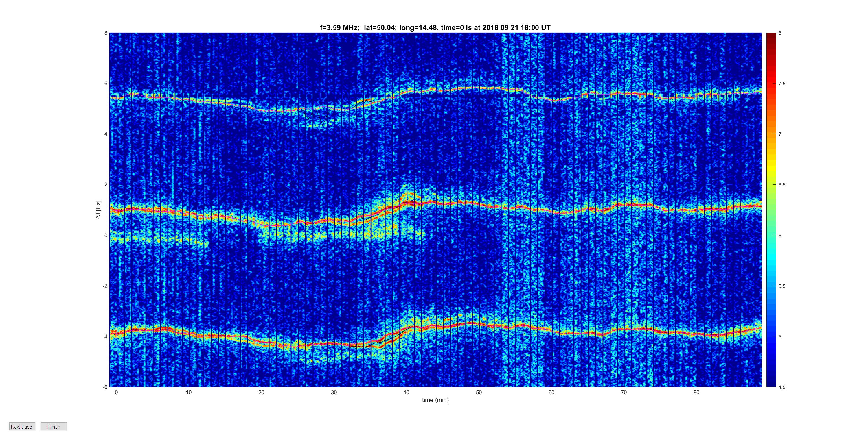Click the x-axis tick label 20
The height and width of the screenshot is (435, 868).
(261, 392)
